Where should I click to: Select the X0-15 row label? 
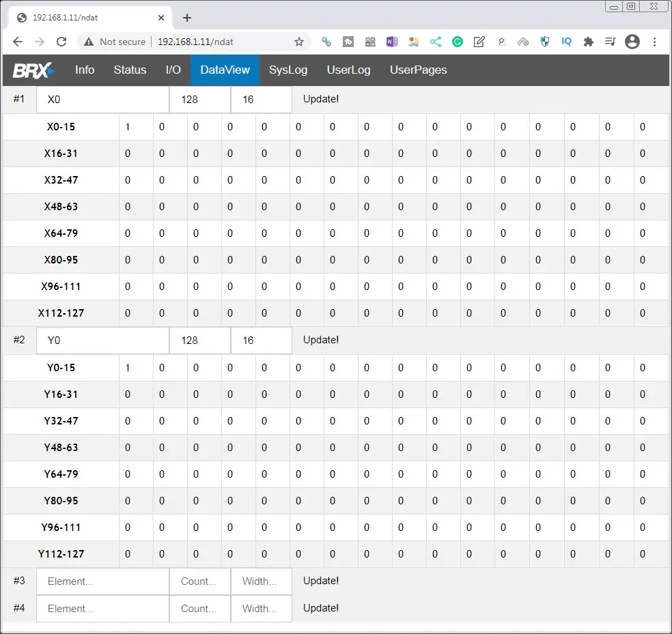[x=61, y=127]
